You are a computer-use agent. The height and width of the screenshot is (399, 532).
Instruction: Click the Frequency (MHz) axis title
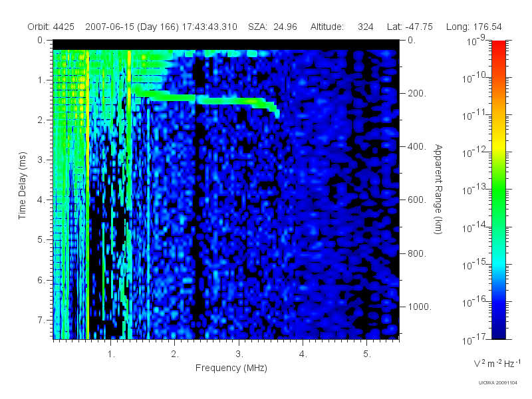tap(231, 368)
